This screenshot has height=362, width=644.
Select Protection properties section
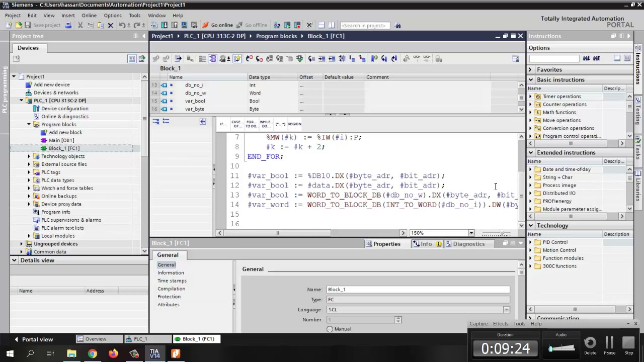pos(169,297)
